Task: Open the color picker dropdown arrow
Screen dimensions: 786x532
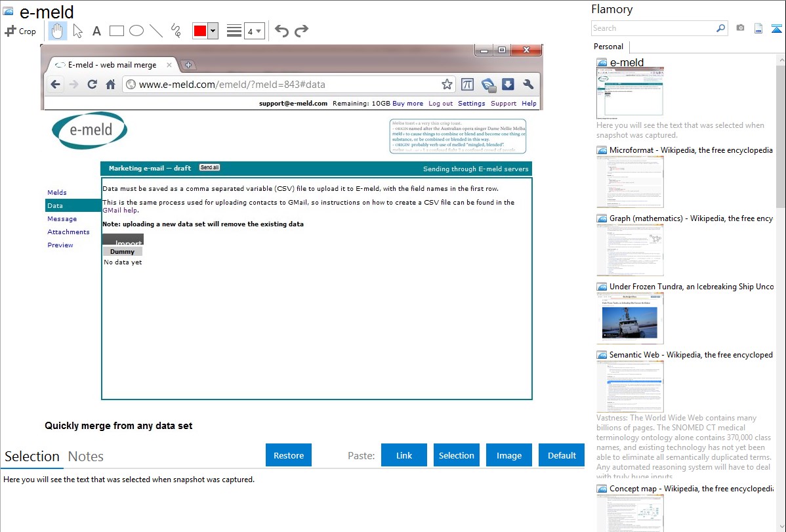Action: click(x=213, y=31)
